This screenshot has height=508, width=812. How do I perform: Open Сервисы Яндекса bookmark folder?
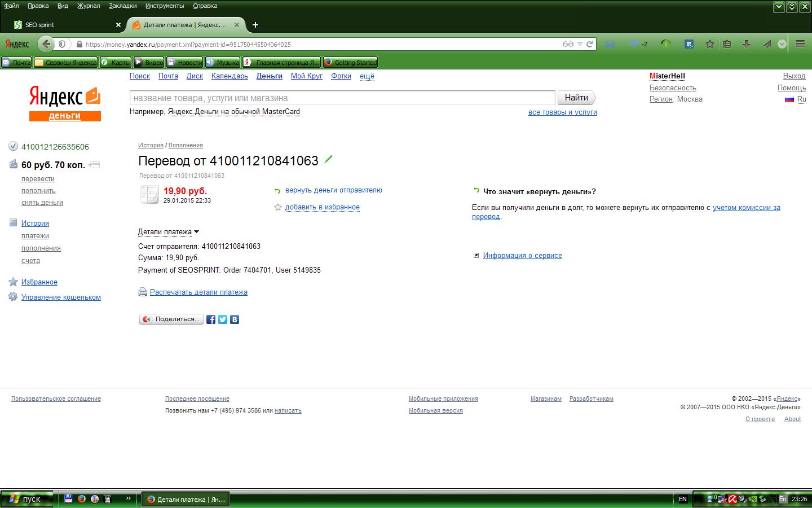65,63
